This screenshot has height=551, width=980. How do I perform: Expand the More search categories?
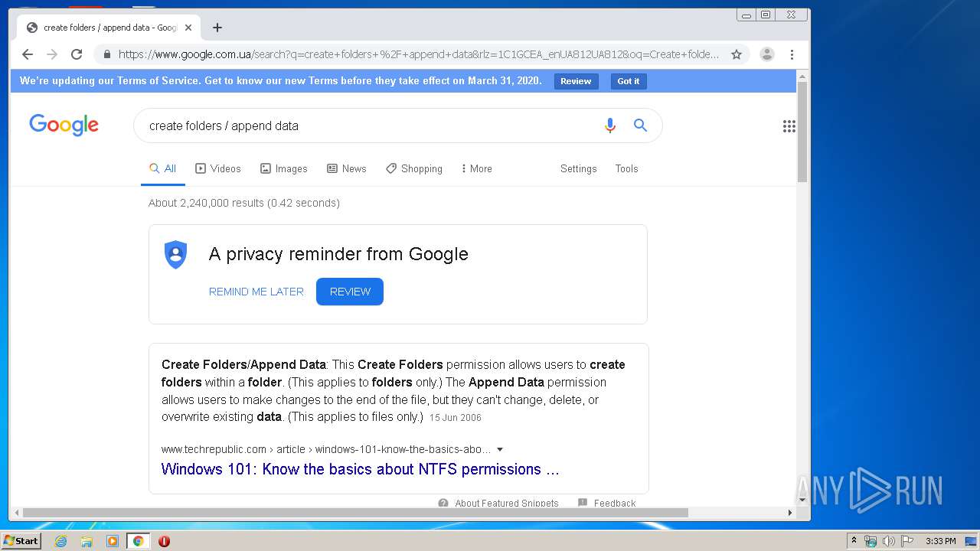pos(476,168)
